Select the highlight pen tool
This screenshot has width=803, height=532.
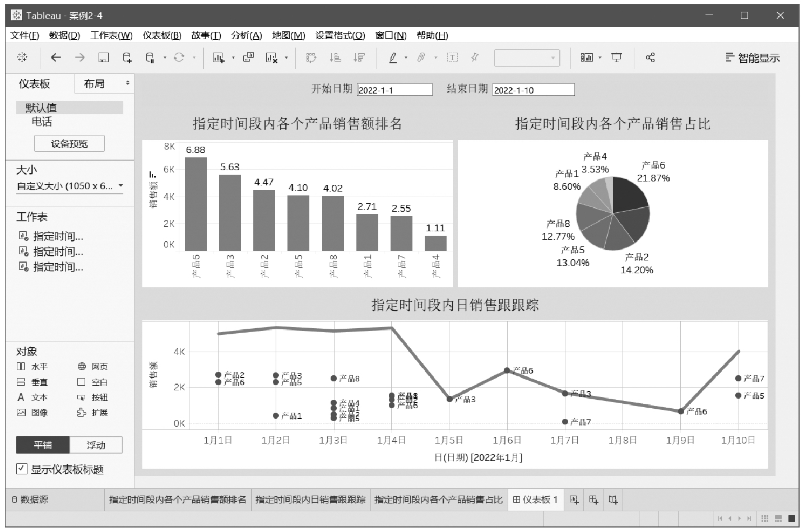point(393,57)
